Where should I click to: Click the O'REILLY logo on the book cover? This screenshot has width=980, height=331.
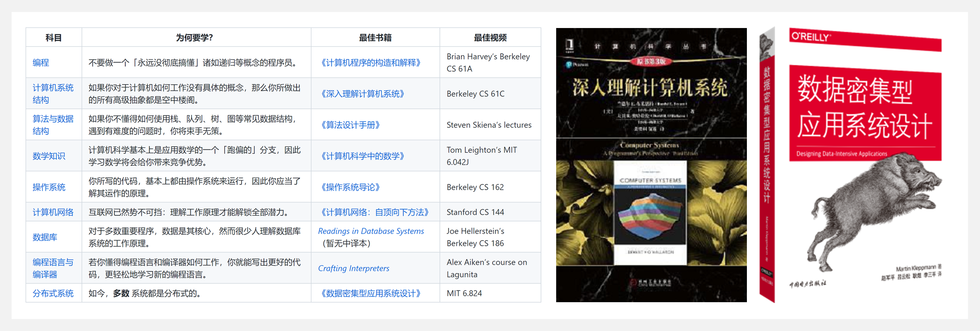pyautogui.click(x=811, y=37)
